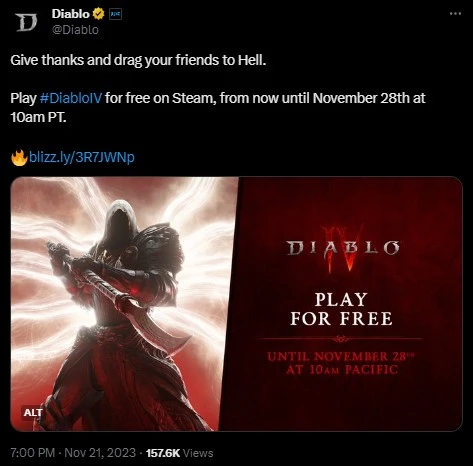Screen dimensions: 473x466
Task: Click the affiliate badge beside the checkmark
Action: (116, 14)
